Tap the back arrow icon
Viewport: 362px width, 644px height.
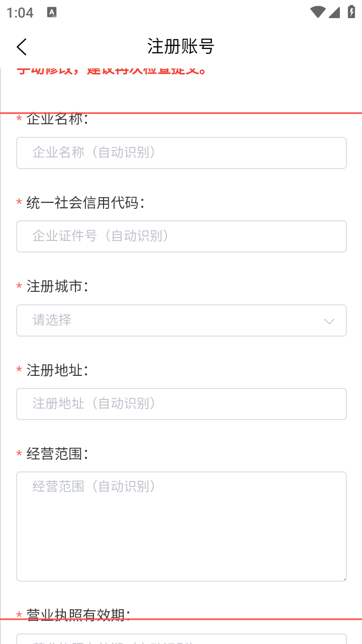[22, 47]
